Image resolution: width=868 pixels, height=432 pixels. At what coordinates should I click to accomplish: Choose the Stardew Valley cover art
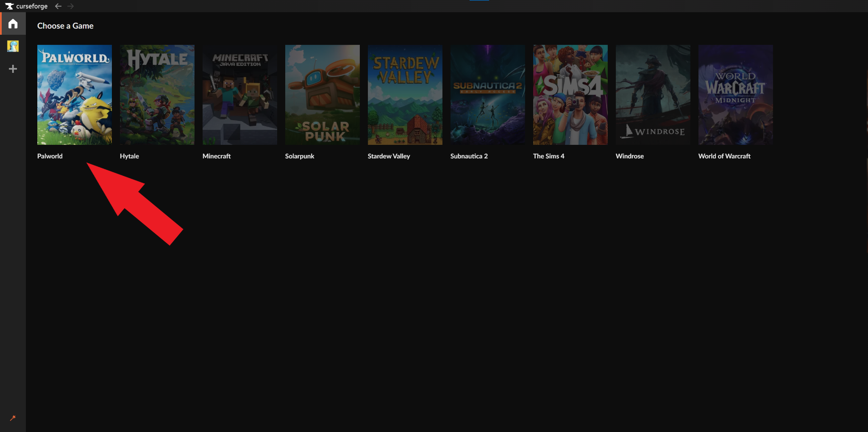(405, 95)
